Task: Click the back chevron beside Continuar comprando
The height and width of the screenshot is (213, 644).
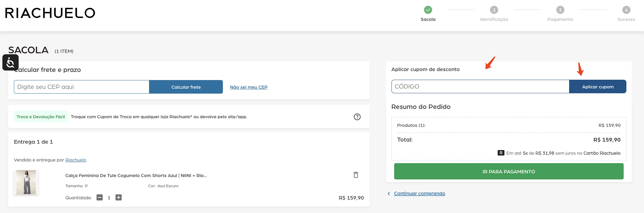Action: pyautogui.click(x=389, y=193)
